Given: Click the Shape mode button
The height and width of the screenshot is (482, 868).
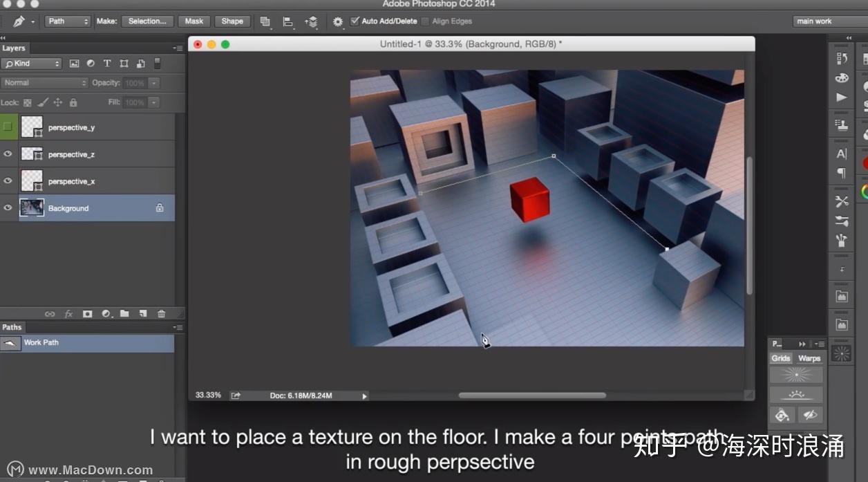Looking at the screenshot, I should point(232,21).
